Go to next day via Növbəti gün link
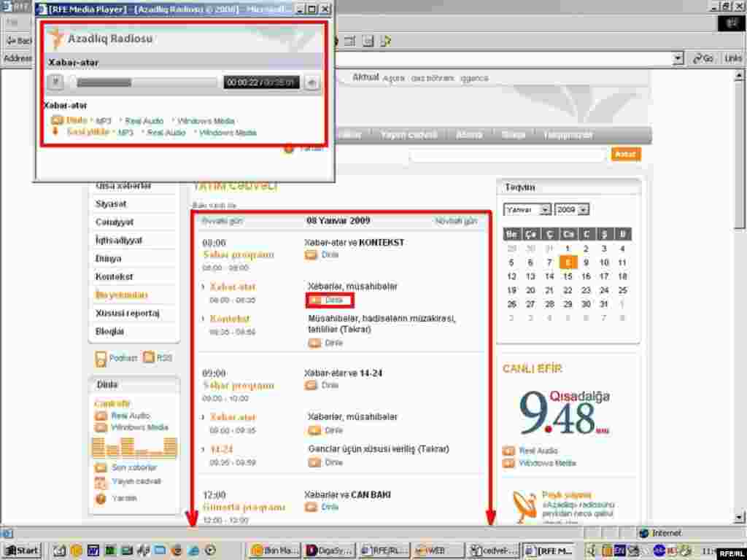Image resolution: width=747 pixels, height=560 pixels. tap(456, 221)
